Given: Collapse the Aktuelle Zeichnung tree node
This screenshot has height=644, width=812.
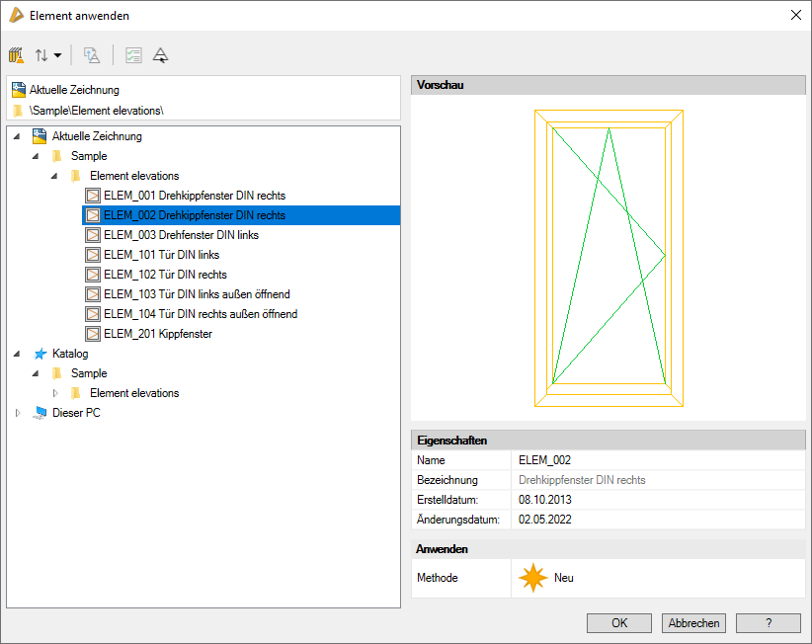Looking at the screenshot, I should pos(18,136).
